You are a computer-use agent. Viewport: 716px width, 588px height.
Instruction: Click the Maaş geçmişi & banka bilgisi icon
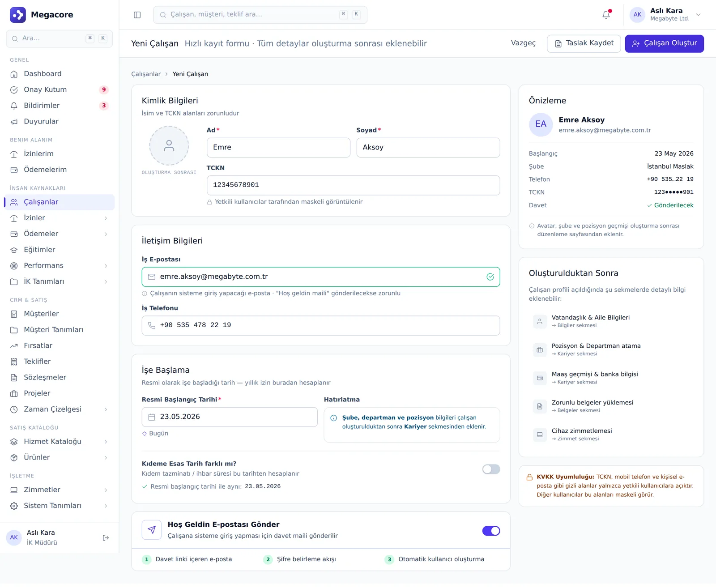pos(540,378)
